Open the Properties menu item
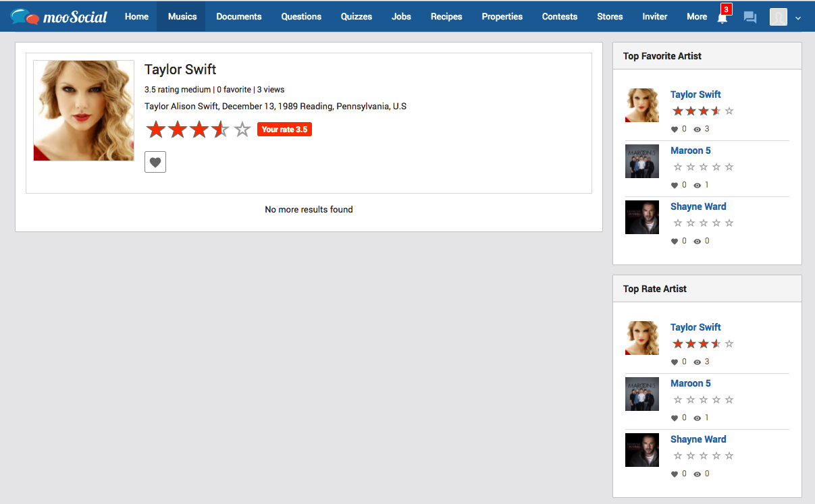Screen dimensions: 815x504 pyautogui.click(x=502, y=17)
